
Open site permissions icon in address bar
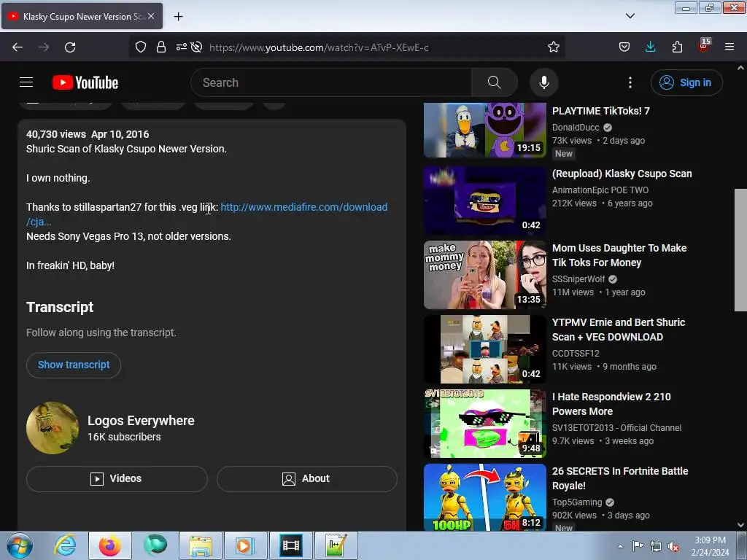click(181, 47)
